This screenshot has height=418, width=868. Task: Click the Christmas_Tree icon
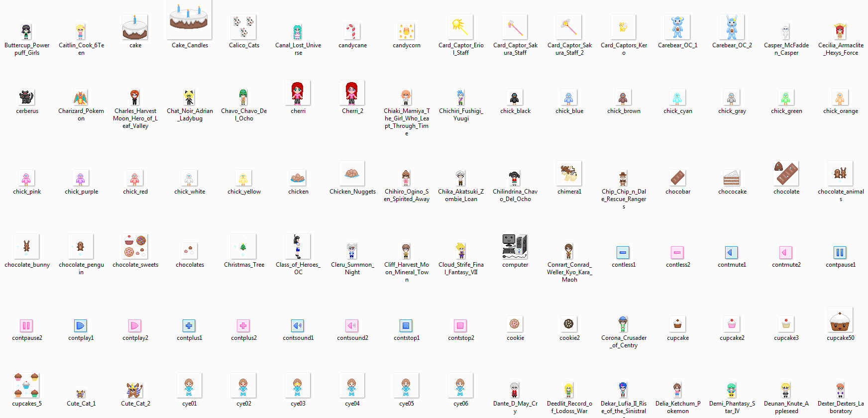[243, 247]
